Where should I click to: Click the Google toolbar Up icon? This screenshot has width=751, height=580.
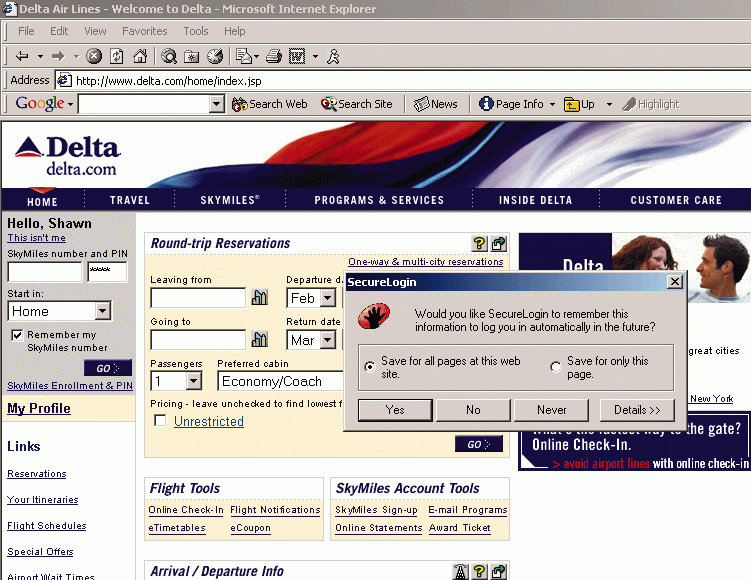(571, 104)
